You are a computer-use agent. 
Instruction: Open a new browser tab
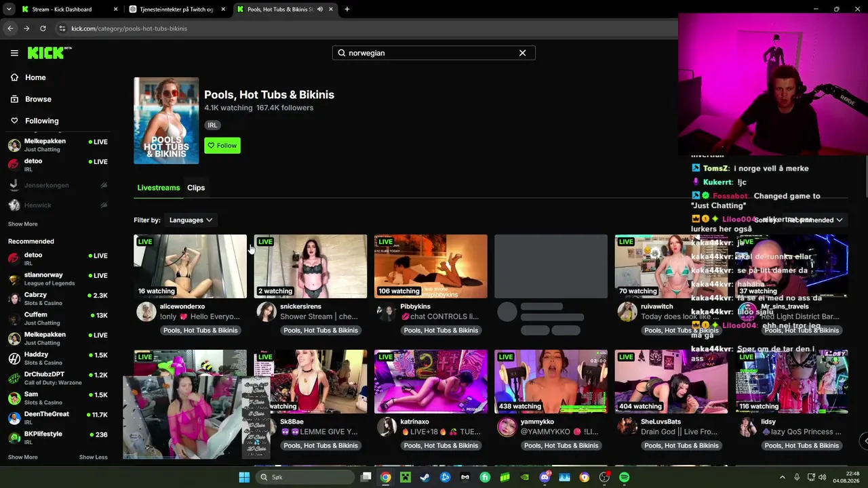[x=347, y=9]
